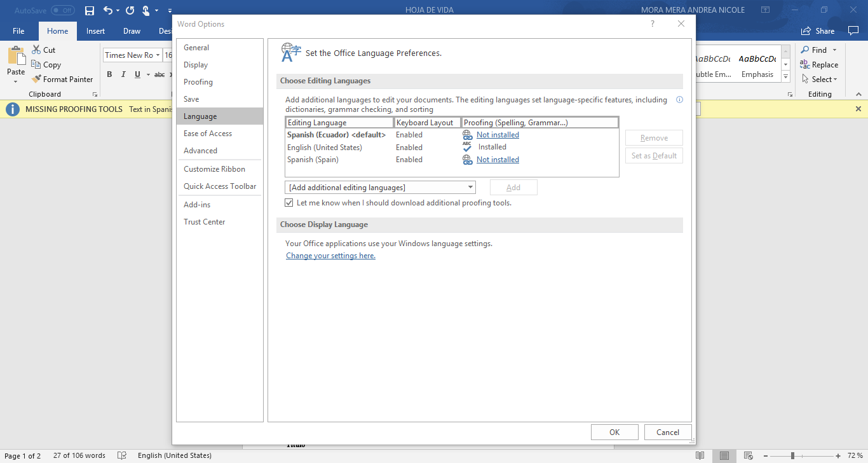Open the File tab
The height and width of the screenshot is (463, 868).
tap(18, 31)
